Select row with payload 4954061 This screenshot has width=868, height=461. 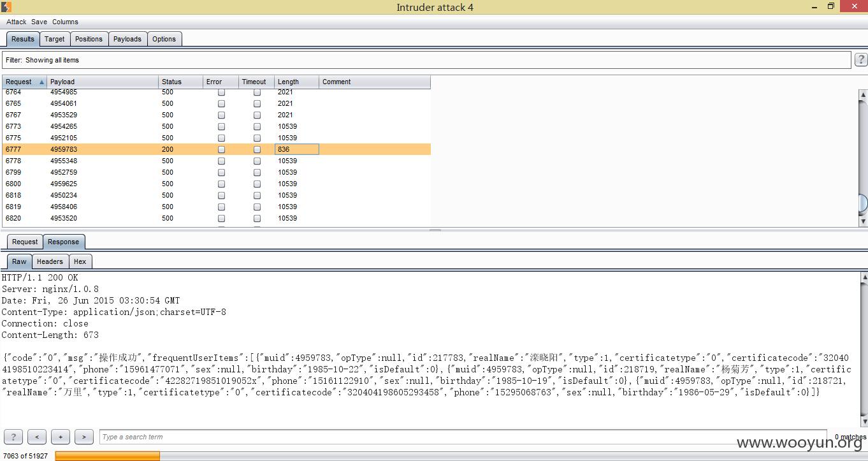(216, 103)
